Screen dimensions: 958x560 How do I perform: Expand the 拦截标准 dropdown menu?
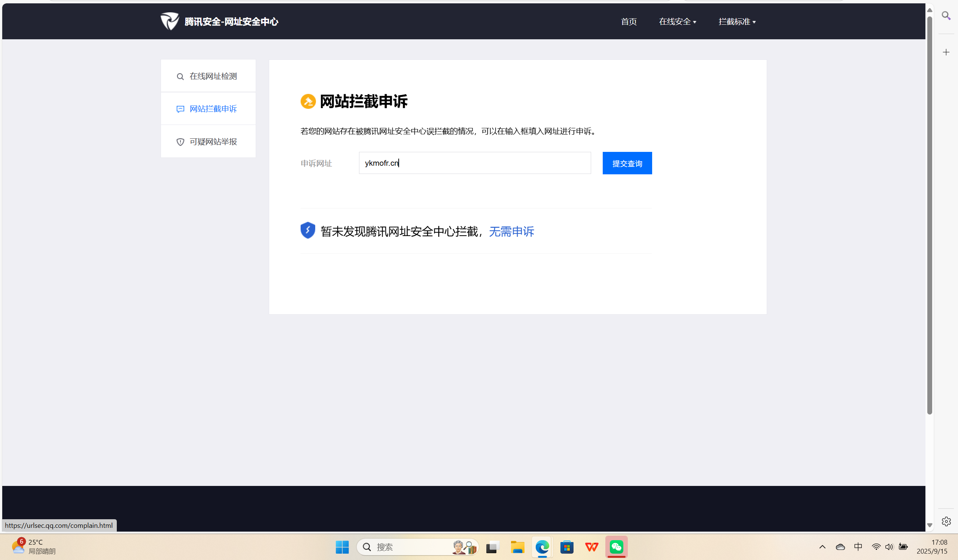click(737, 22)
